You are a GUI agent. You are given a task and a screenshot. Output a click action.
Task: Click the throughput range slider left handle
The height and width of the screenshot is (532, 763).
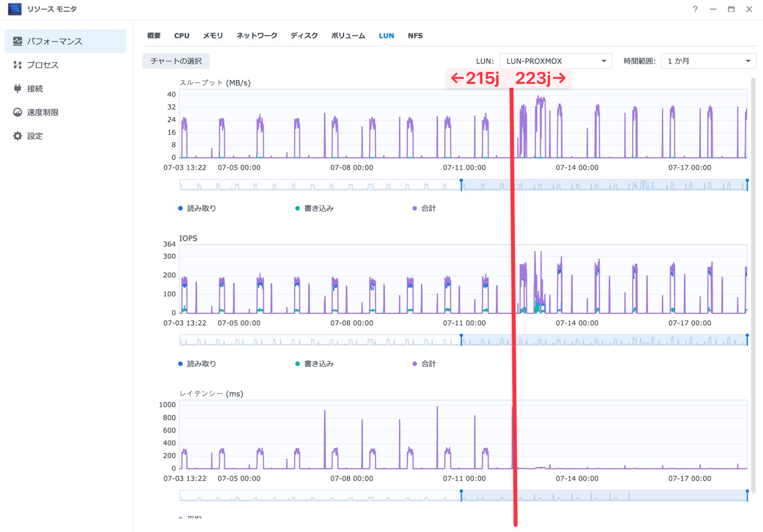click(461, 185)
